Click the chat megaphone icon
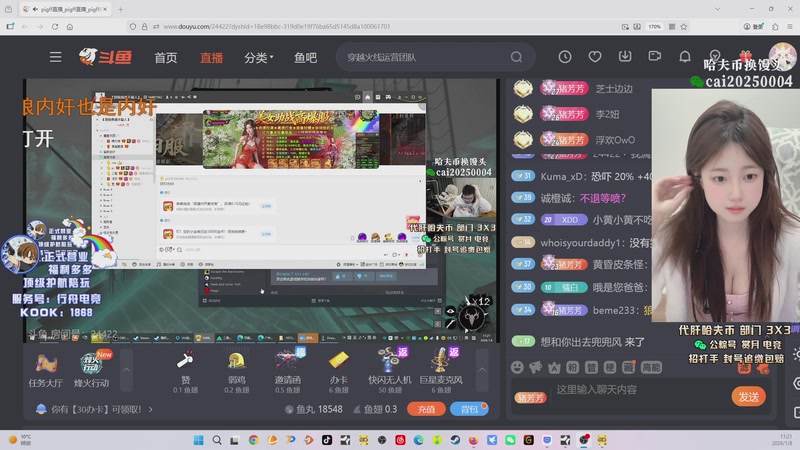The width and height of the screenshot is (800, 450). click(535, 367)
